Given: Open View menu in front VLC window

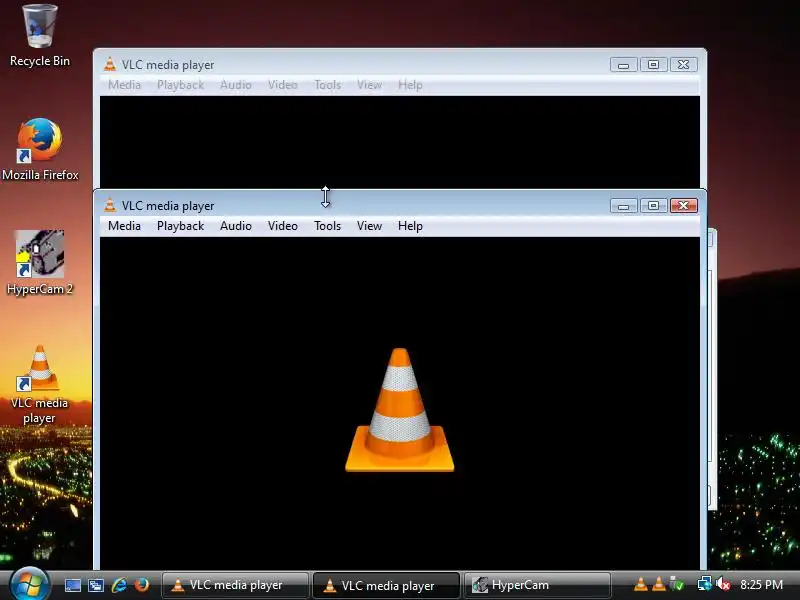Looking at the screenshot, I should click(x=369, y=226).
